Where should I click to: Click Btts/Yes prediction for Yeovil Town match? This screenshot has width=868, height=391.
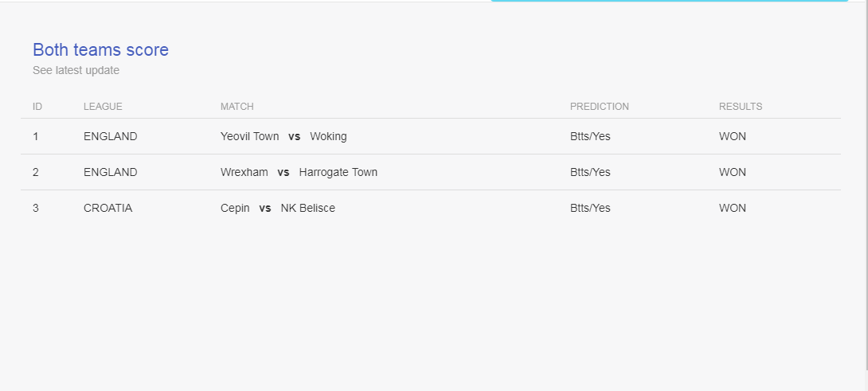(x=590, y=136)
